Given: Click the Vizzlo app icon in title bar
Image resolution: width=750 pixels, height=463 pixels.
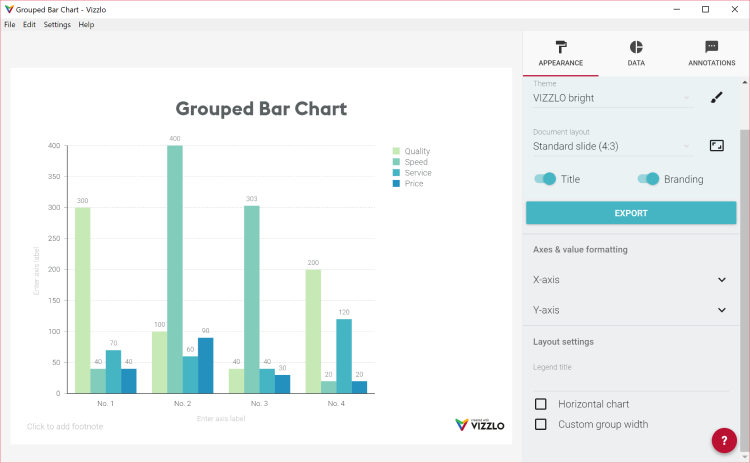Looking at the screenshot, I should pos(8,9).
